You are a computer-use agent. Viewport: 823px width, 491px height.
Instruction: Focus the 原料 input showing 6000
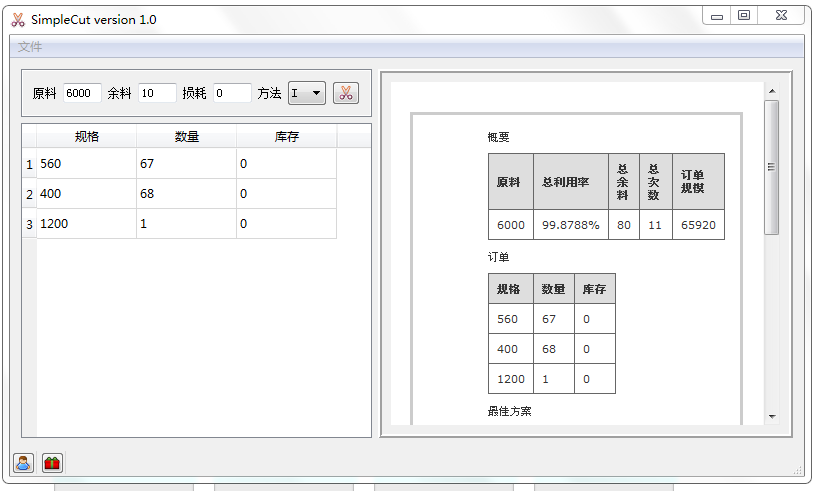[82, 93]
